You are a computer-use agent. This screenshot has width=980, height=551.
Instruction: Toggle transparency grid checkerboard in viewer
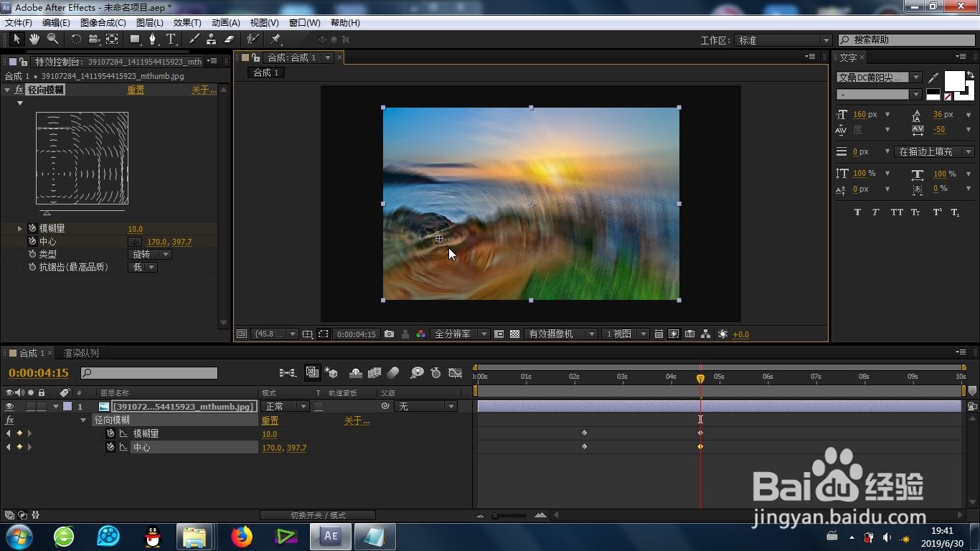pos(514,334)
